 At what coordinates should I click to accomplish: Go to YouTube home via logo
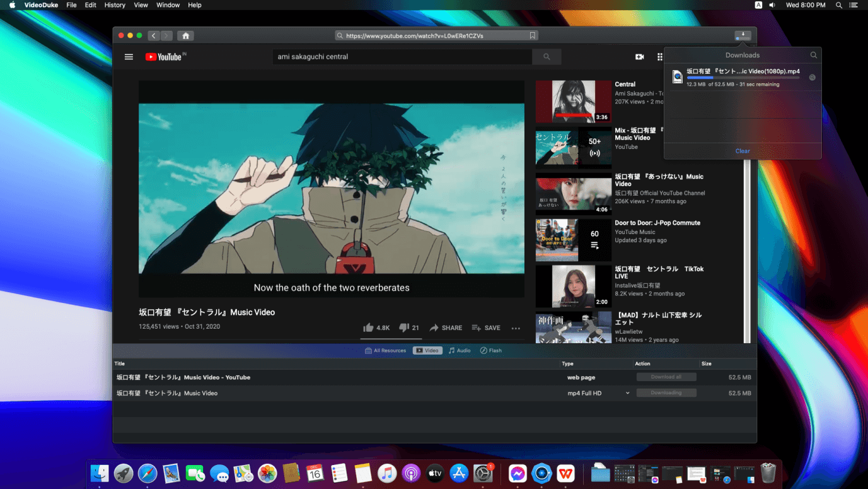click(165, 57)
